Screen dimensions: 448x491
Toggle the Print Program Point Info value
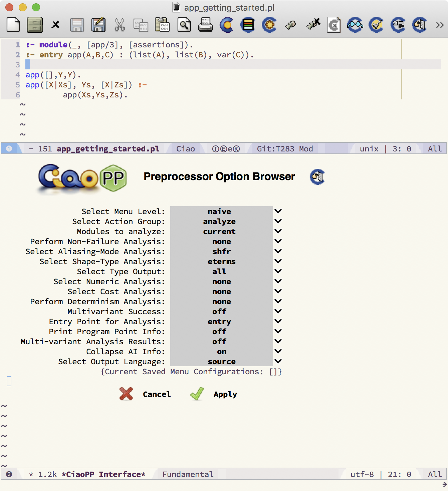click(219, 332)
